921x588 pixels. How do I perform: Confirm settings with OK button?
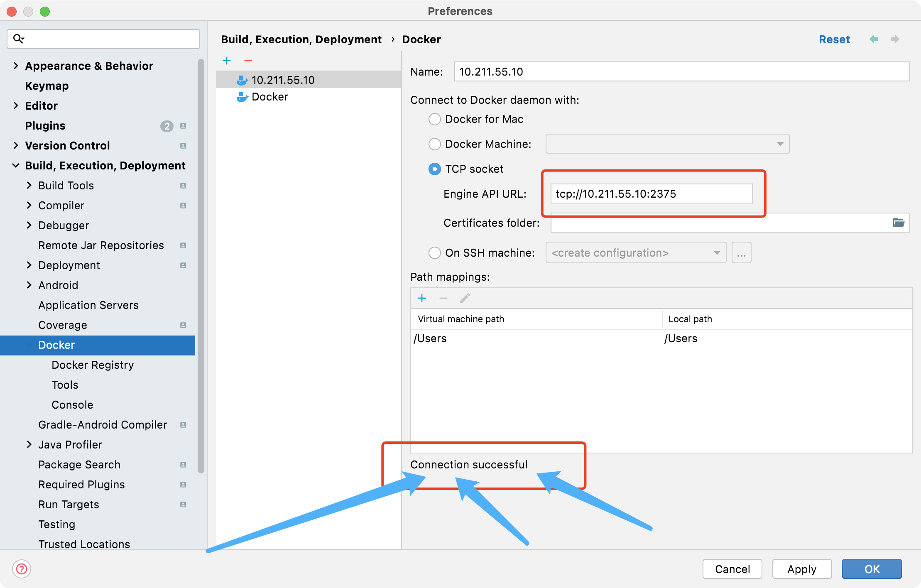(872, 569)
